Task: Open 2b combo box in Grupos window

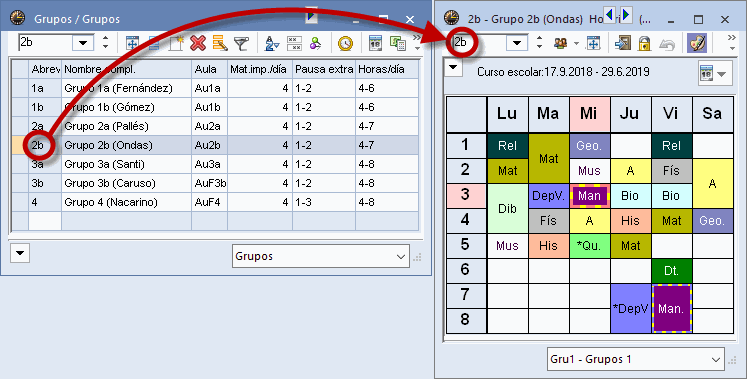Action: click(x=83, y=43)
